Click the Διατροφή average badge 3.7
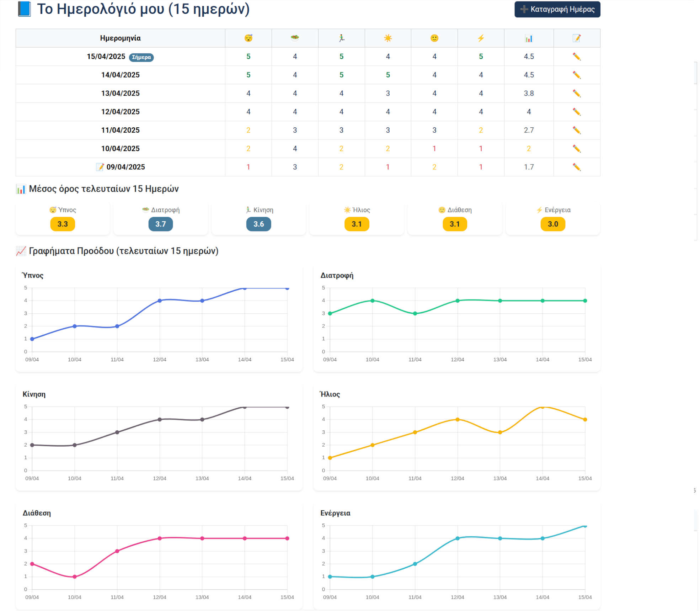Image resolution: width=700 pixels, height=611 pixels. [x=160, y=224]
